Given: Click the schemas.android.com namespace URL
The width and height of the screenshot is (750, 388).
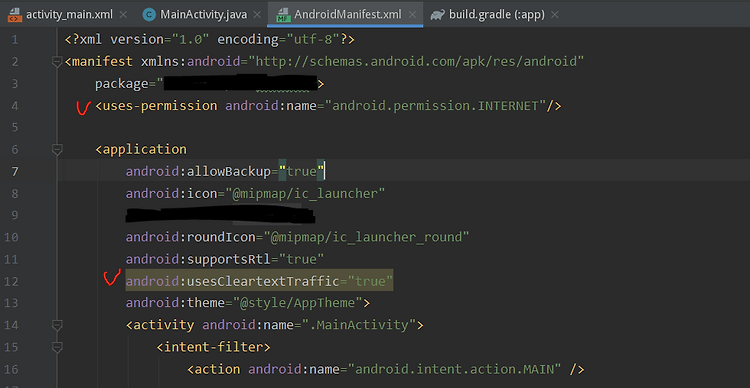Looking at the screenshot, I should 416,61.
